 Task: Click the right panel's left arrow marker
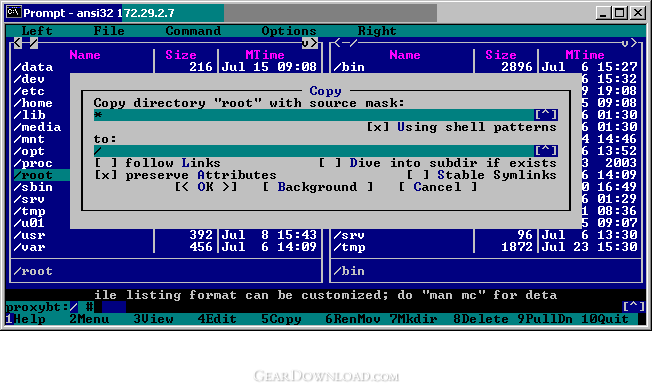[337, 42]
